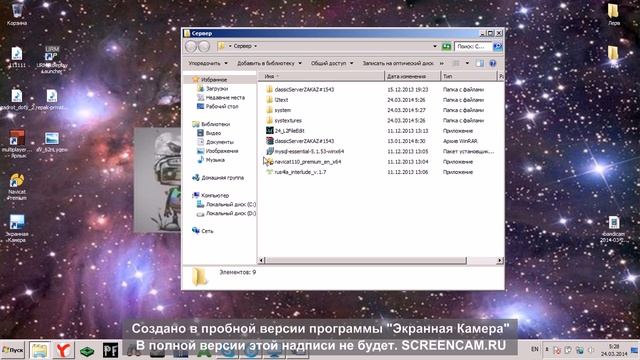Select the URM display launcher desktop shortcut
Image resolution: width=640 pixels, height=360 pixels.
[52, 60]
